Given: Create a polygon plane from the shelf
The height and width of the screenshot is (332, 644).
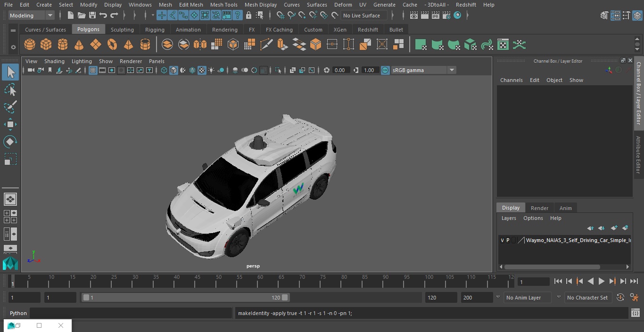Looking at the screenshot, I should pos(96,45).
